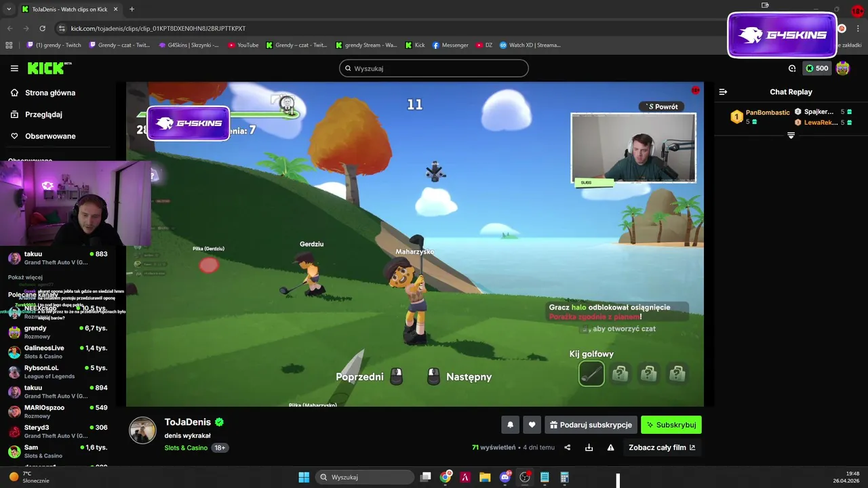Open G4Skins Skrzynki bookmark
The width and height of the screenshot is (868, 488).
point(189,45)
